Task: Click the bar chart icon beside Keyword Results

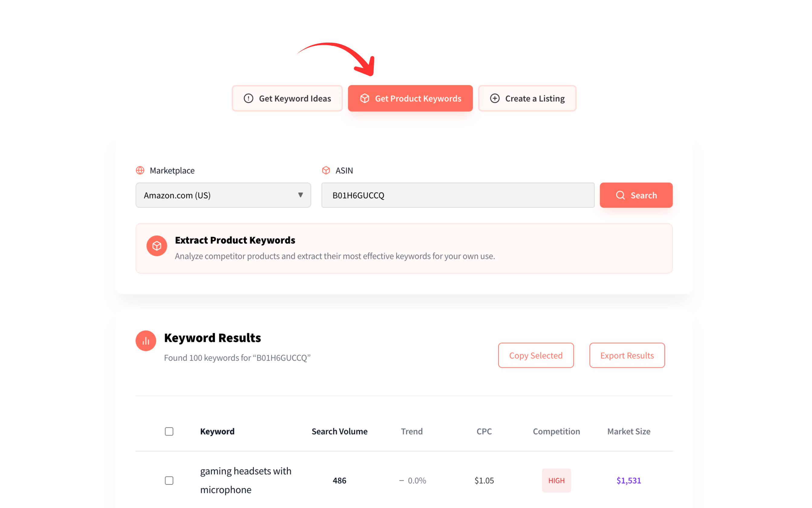Action: (145, 340)
